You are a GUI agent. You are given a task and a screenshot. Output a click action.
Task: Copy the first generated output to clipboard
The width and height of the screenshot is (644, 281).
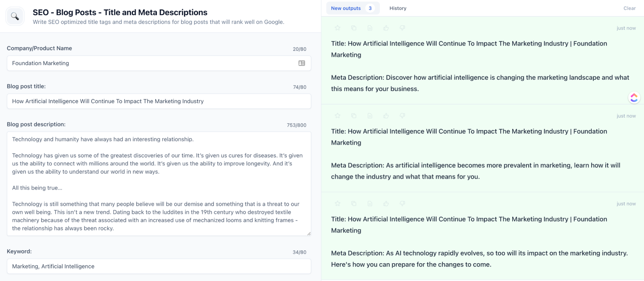[354, 28]
